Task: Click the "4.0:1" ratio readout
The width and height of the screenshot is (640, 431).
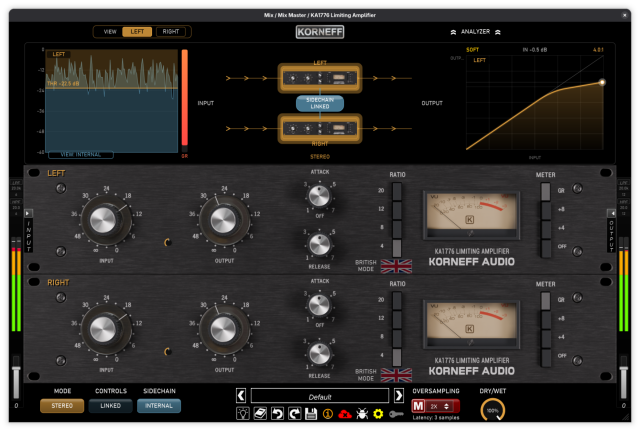Action: [598, 50]
